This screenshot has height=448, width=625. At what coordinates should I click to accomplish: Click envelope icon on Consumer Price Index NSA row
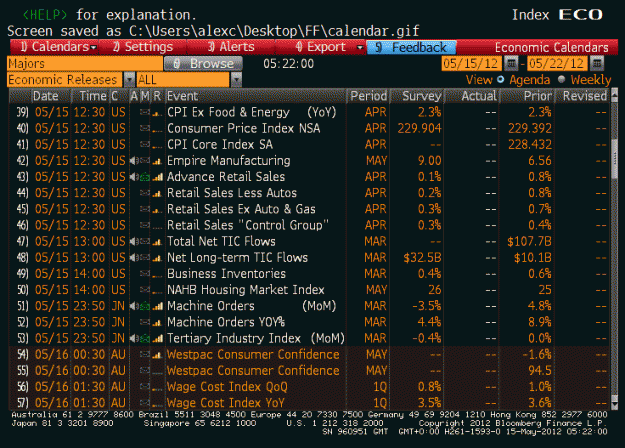pyautogui.click(x=145, y=128)
